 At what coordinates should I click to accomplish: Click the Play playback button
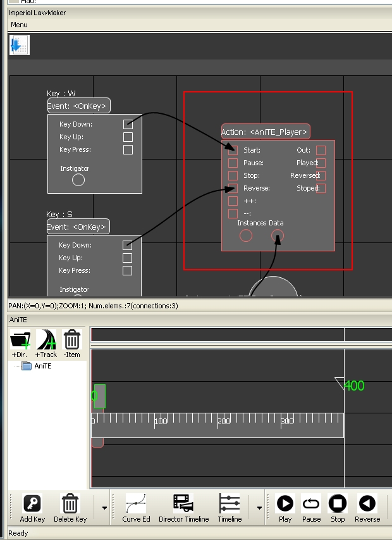(285, 508)
